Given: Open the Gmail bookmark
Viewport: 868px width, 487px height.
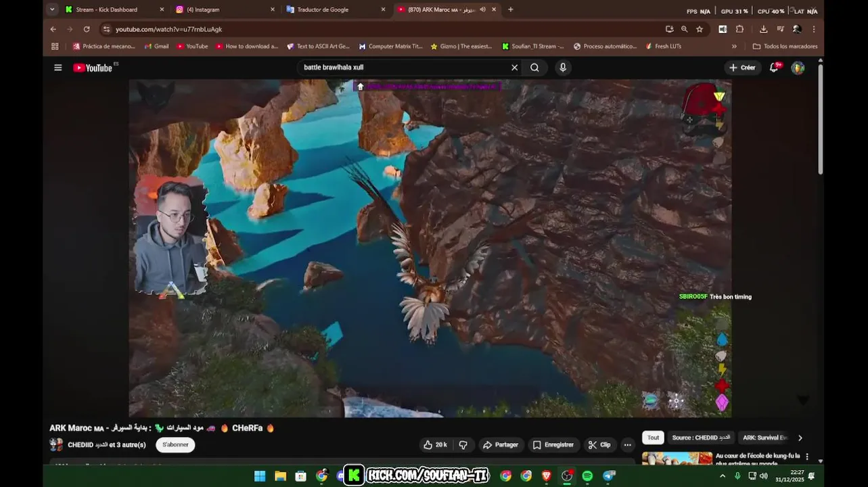Looking at the screenshot, I should (x=156, y=47).
